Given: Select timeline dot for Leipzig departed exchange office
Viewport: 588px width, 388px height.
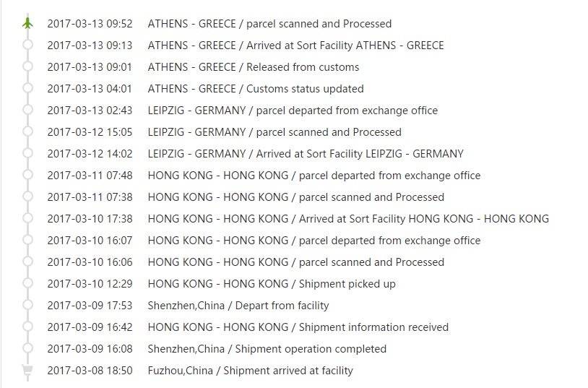Looking at the screenshot, I should coord(27,110).
